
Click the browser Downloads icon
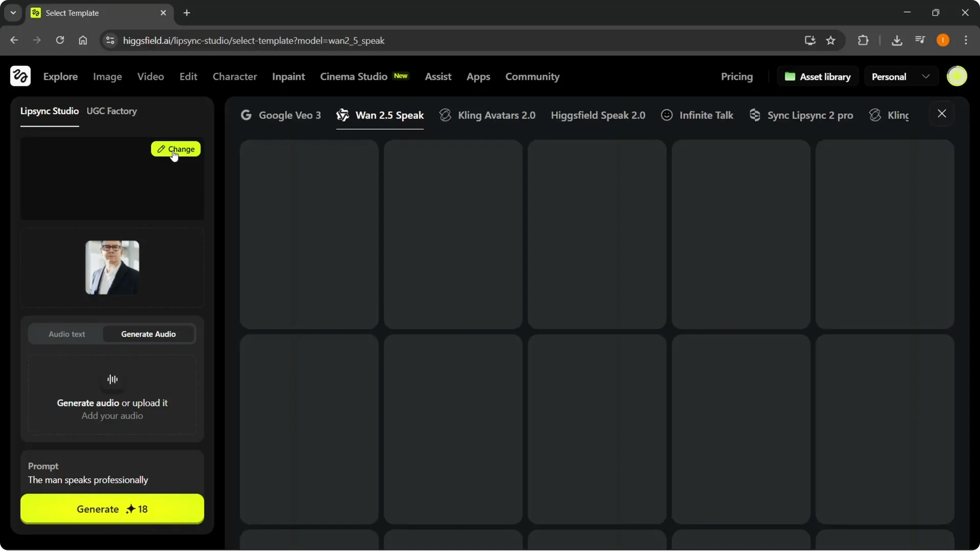tap(897, 40)
